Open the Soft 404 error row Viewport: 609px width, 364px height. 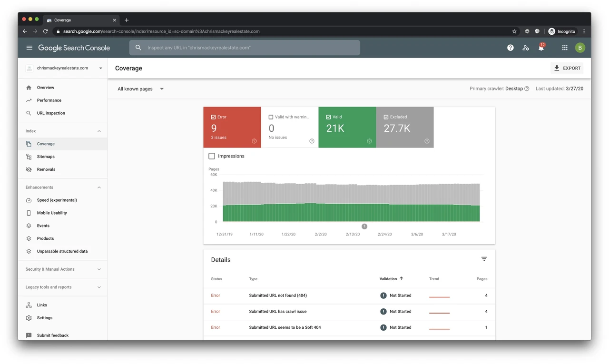pos(349,327)
